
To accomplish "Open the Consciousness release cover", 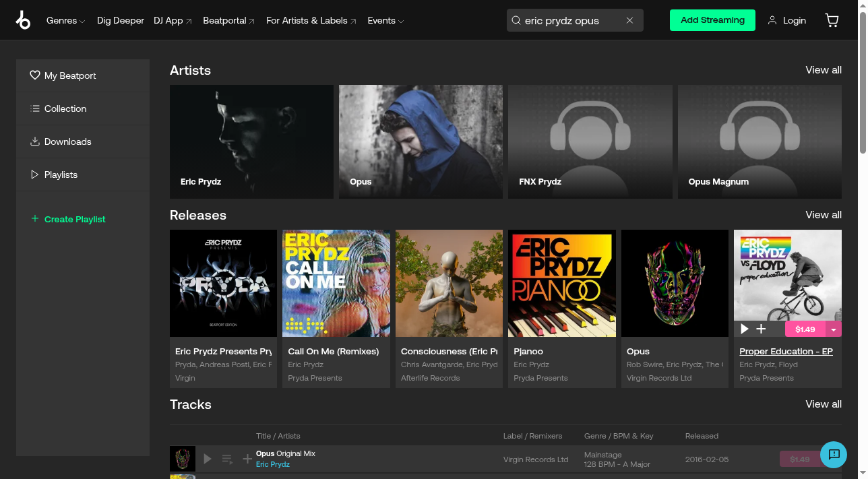I will [x=449, y=283].
